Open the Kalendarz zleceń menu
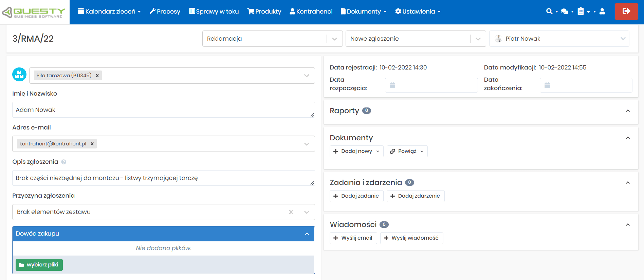 [x=109, y=12]
